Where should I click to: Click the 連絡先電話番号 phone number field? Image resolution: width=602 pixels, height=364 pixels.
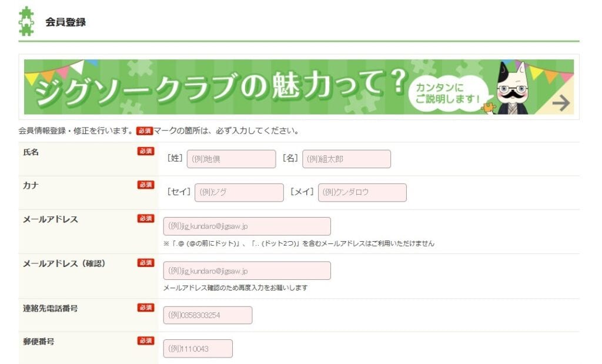pos(208,315)
